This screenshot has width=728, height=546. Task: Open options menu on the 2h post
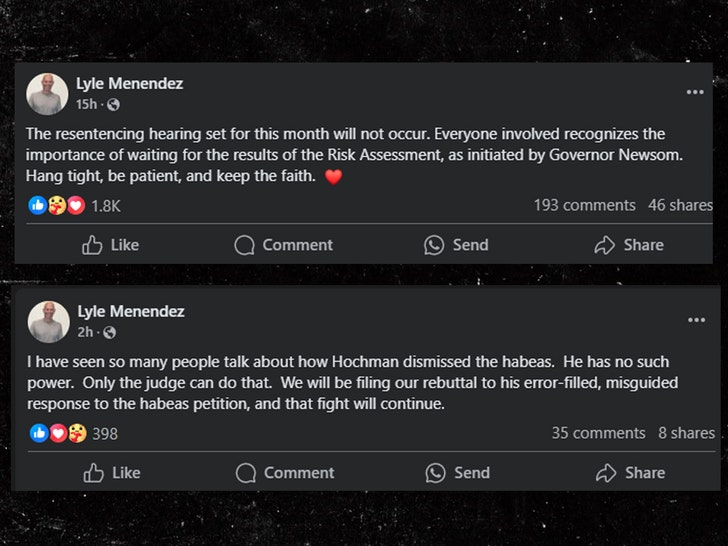point(696,320)
